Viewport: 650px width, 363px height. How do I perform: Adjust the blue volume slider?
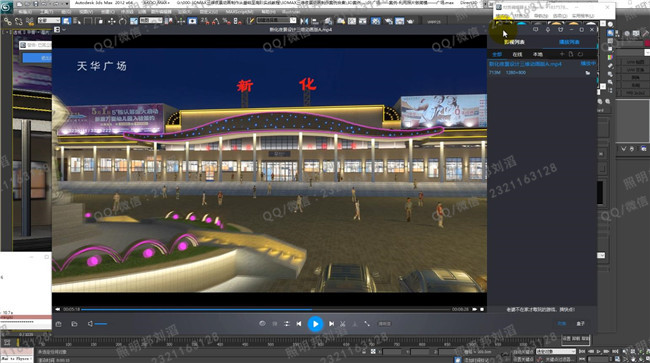point(101,324)
